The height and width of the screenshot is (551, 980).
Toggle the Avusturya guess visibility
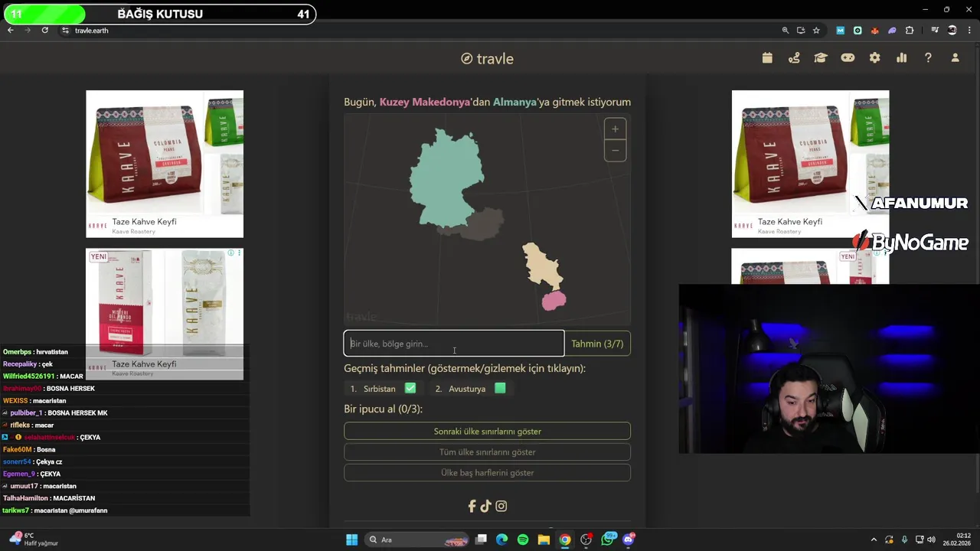[470, 389]
